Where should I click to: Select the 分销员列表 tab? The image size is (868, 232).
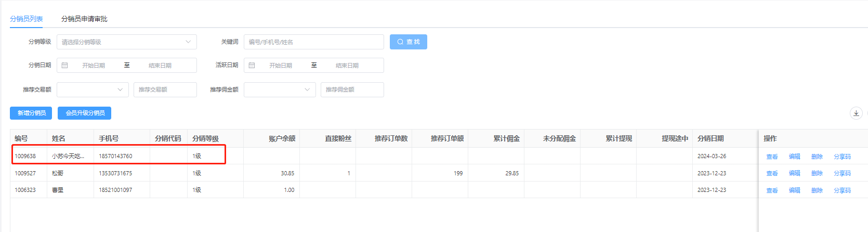(x=27, y=19)
